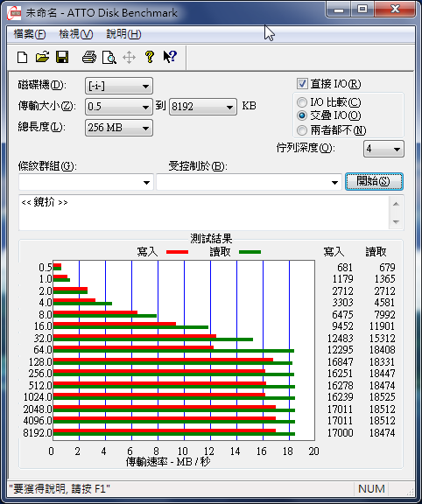This screenshot has width=422, height=504.
Task: Click the ATTO app icon in title bar
Action: 15,12
